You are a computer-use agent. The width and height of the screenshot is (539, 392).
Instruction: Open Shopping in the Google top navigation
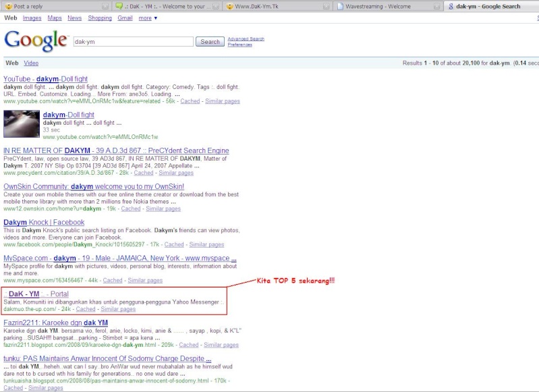point(100,18)
